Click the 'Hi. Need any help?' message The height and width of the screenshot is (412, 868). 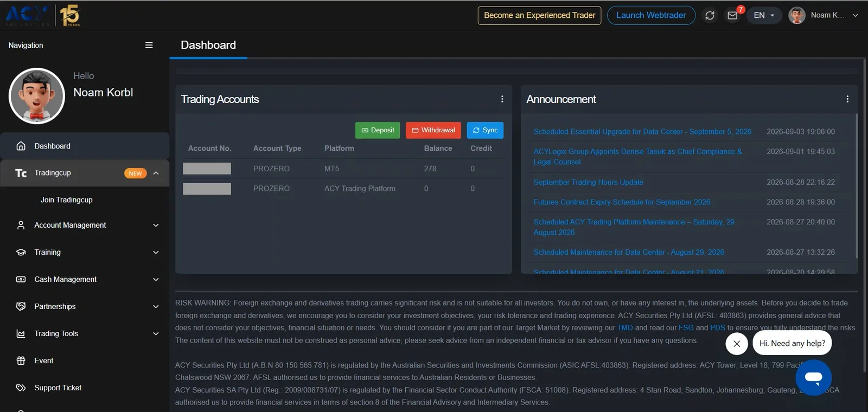click(x=792, y=343)
